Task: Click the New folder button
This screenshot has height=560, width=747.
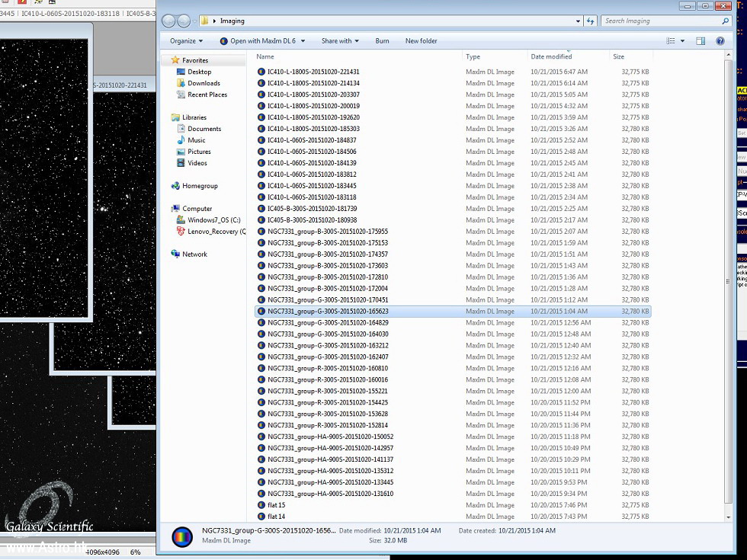Action: click(421, 41)
